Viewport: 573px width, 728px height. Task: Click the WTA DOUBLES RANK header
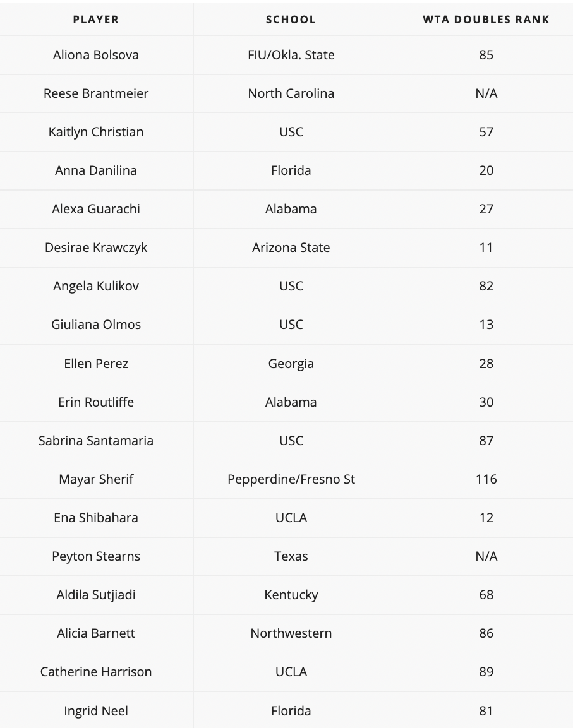(x=486, y=20)
